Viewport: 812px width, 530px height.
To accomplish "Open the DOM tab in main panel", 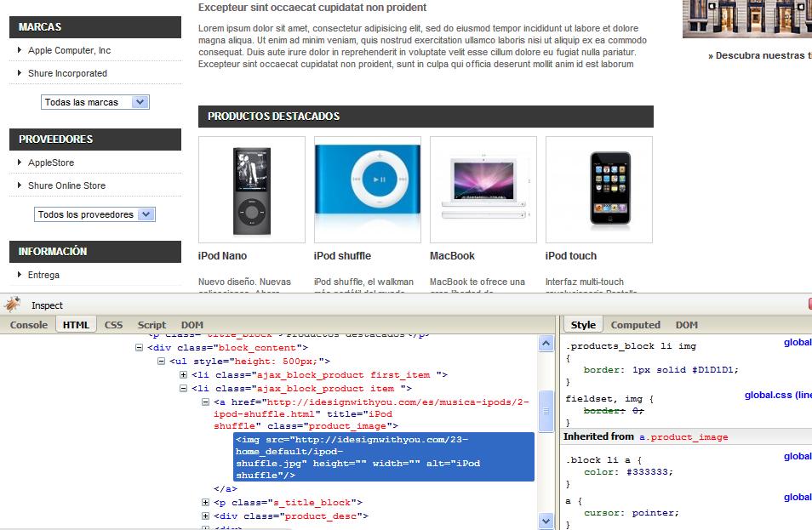I will click(x=192, y=325).
